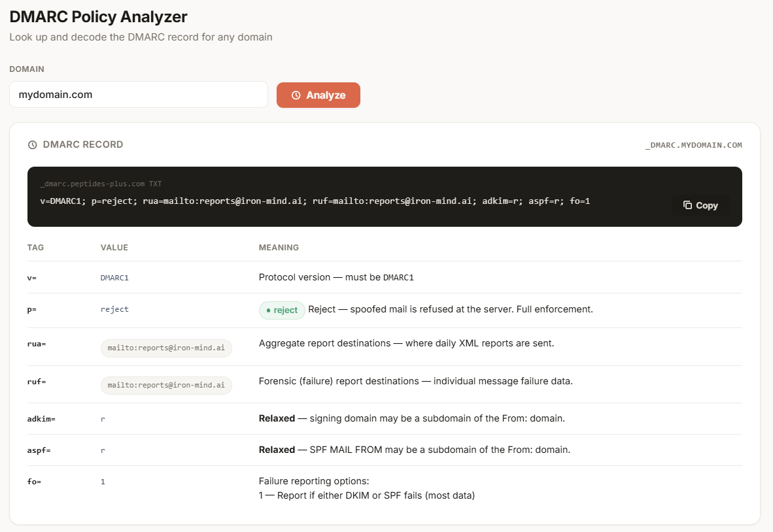Click the 'spoofed mail is refused' explanation
The height and width of the screenshot is (532, 773).
click(451, 309)
